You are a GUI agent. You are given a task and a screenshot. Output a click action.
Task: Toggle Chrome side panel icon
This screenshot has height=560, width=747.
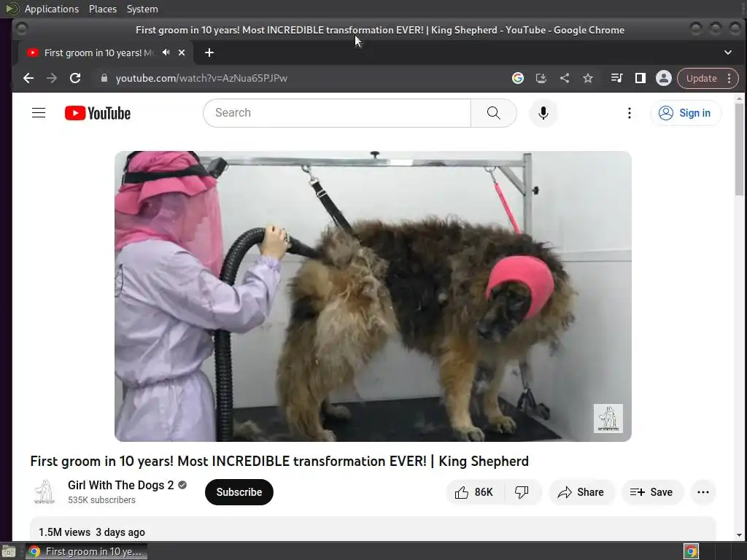click(x=640, y=78)
